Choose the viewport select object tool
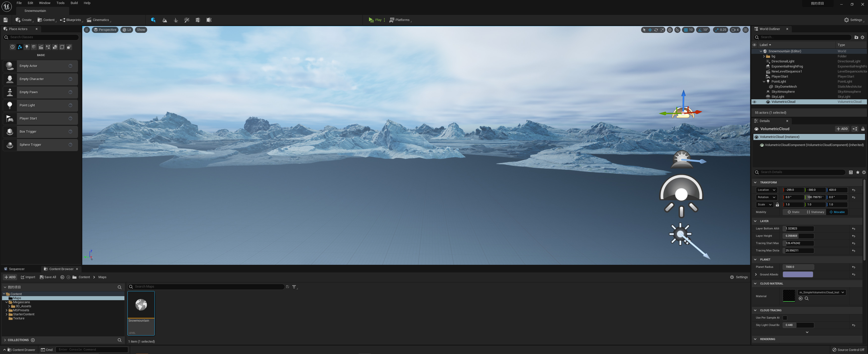The width and height of the screenshot is (868, 354). (x=644, y=30)
